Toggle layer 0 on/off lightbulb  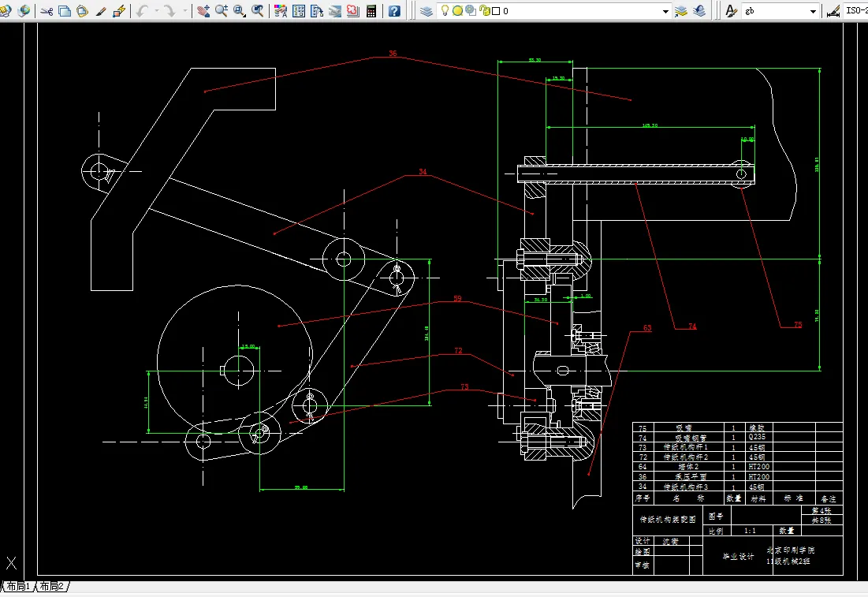click(445, 10)
